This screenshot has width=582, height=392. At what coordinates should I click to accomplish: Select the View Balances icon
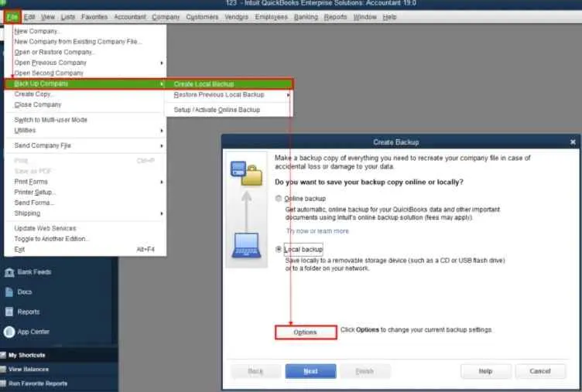point(3,370)
